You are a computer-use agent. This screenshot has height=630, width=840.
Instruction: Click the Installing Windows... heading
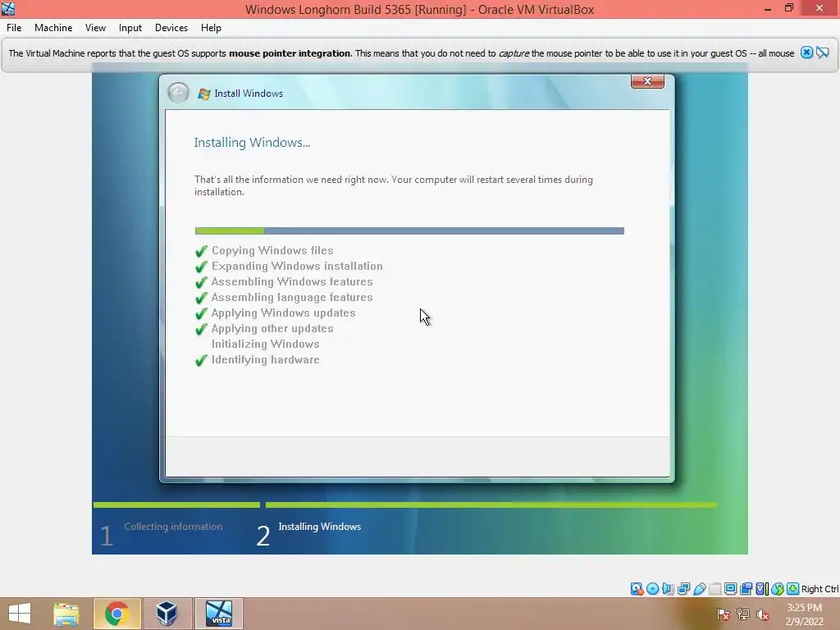coord(252,143)
